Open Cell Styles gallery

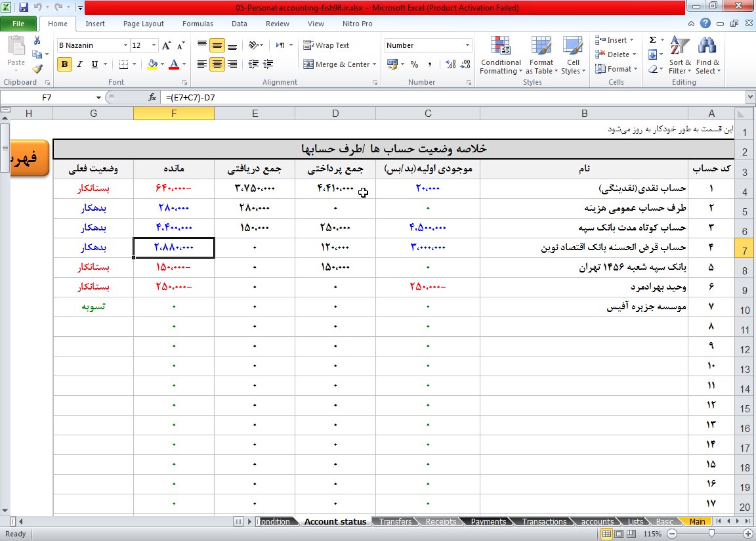click(574, 55)
